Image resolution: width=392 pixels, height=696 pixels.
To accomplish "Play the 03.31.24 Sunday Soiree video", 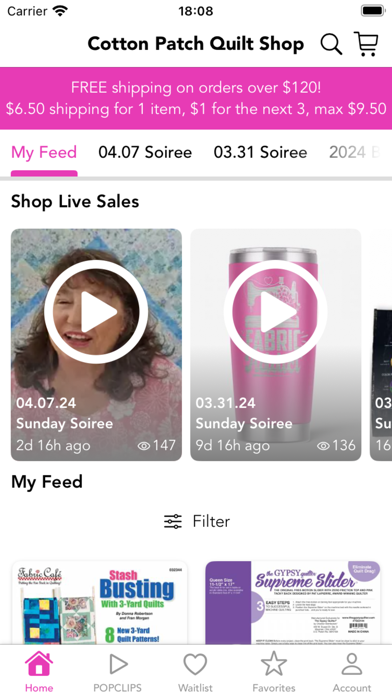I will 275,312.
